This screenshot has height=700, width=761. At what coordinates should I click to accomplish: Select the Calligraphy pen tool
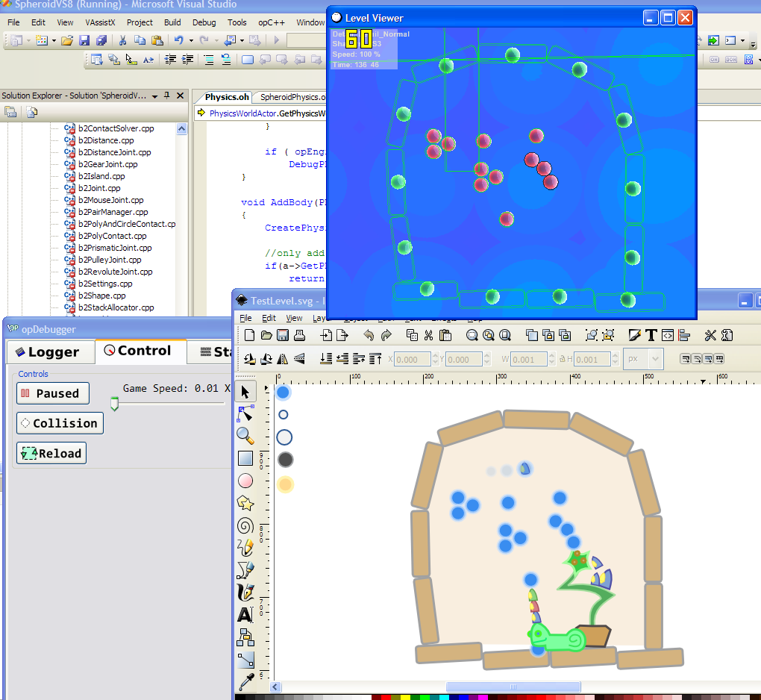coord(245,593)
